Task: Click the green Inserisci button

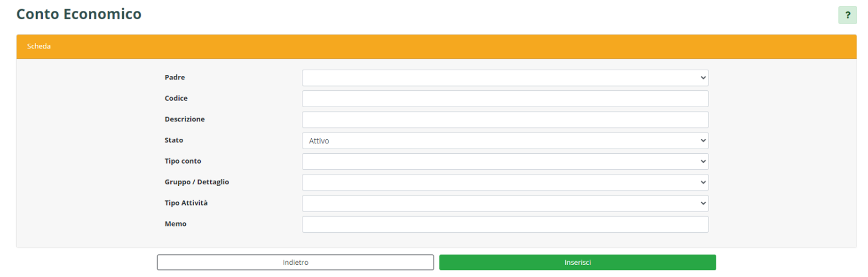Action: click(x=577, y=263)
